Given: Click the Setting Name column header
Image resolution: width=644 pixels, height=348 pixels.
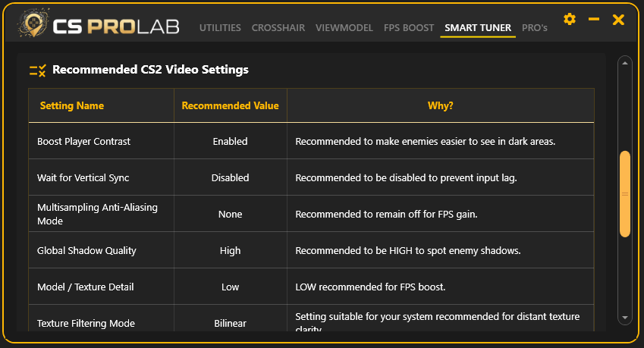Looking at the screenshot, I should [x=72, y=105].
